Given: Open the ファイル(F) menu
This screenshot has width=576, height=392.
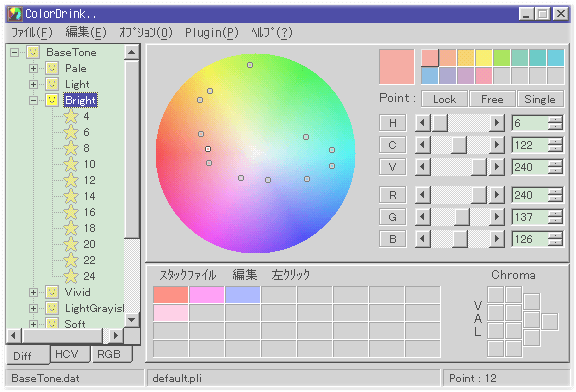Looking at the screenshot, I should [32, 33].
